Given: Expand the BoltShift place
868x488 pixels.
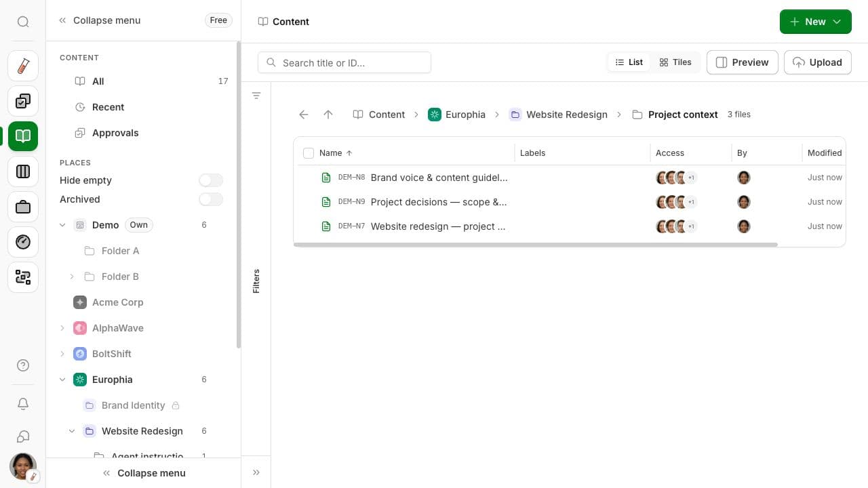Looking at the screenshot, I should pyautogui.click(x=62, y=354).
